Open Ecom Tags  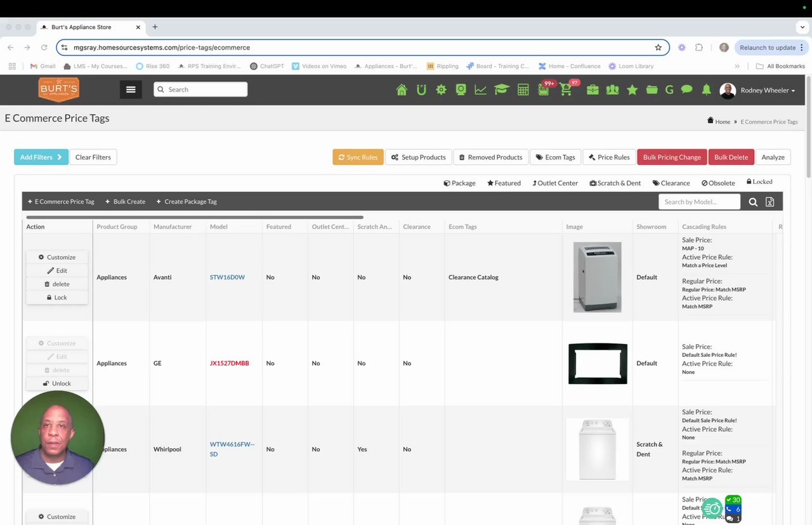555,157
